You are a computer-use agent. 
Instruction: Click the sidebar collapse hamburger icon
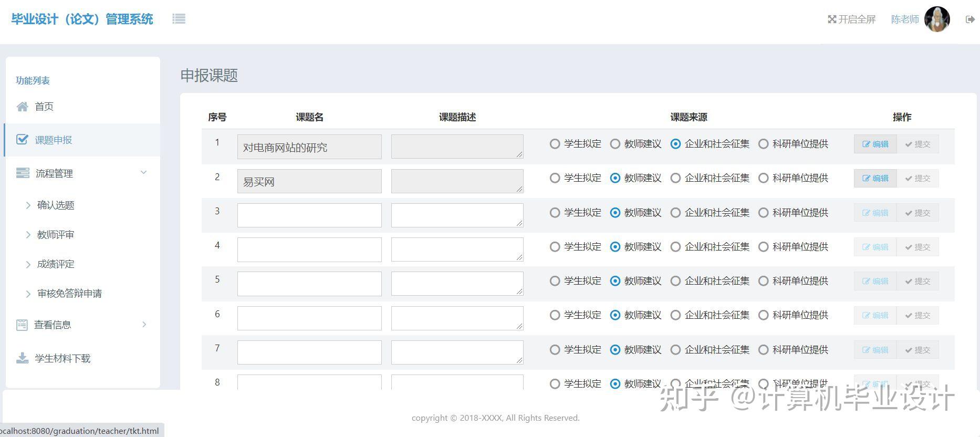(x=179, y=19)
